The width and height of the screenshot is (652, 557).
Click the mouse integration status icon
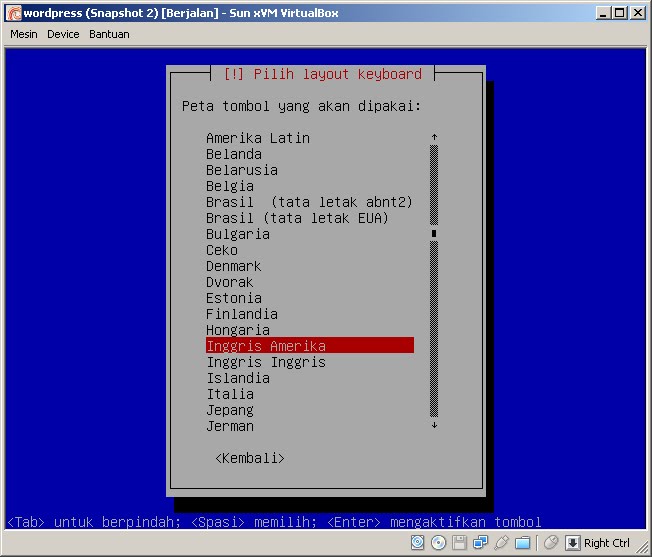point(551,542)
